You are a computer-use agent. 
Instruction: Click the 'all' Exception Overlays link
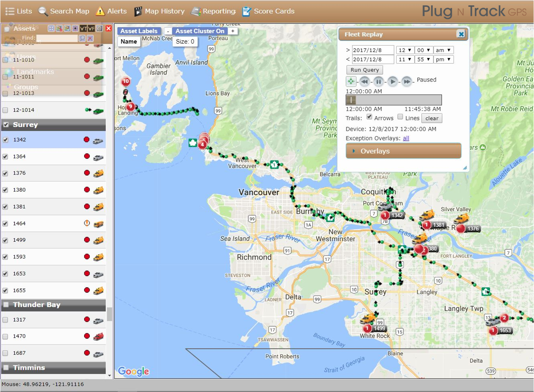406,138
